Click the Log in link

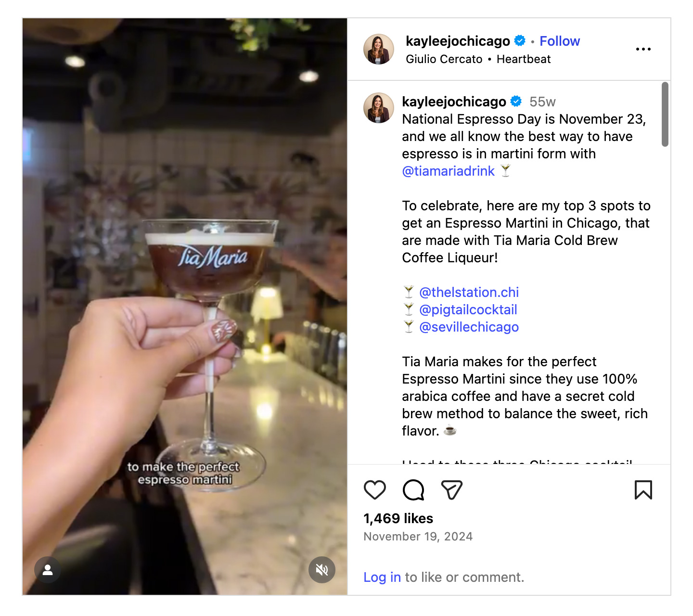(382, 577)
